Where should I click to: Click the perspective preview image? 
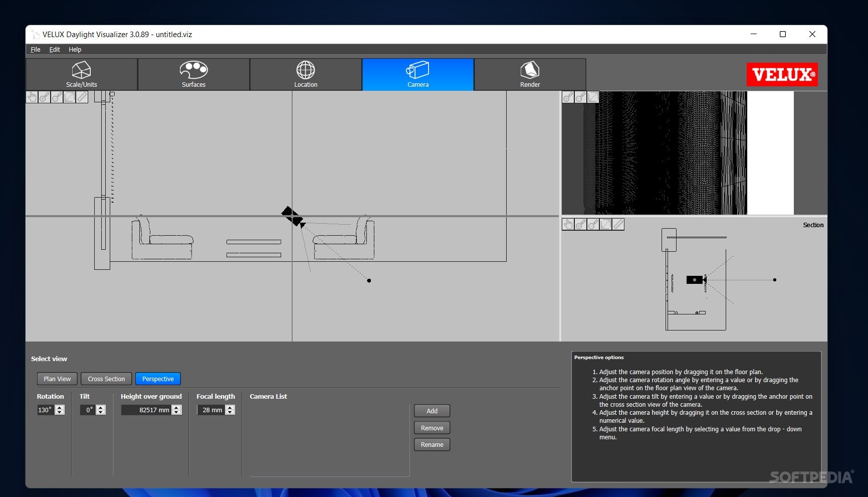point(694,153)
